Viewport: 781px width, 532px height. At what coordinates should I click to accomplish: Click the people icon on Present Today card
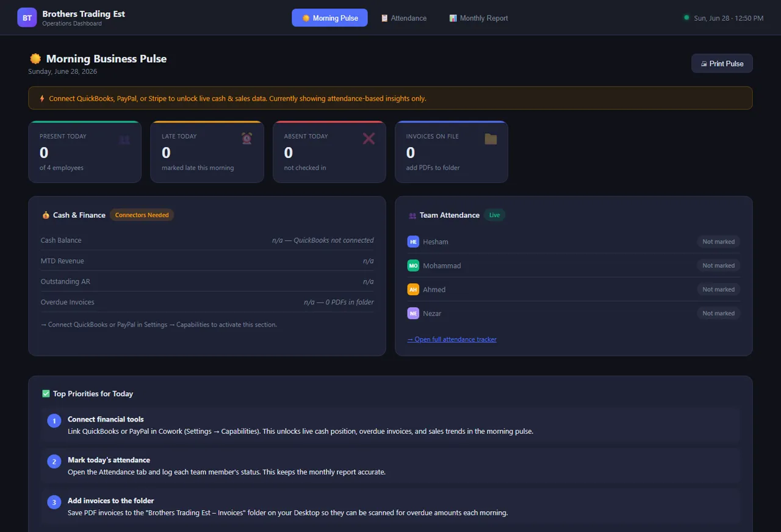coord(124,140)
